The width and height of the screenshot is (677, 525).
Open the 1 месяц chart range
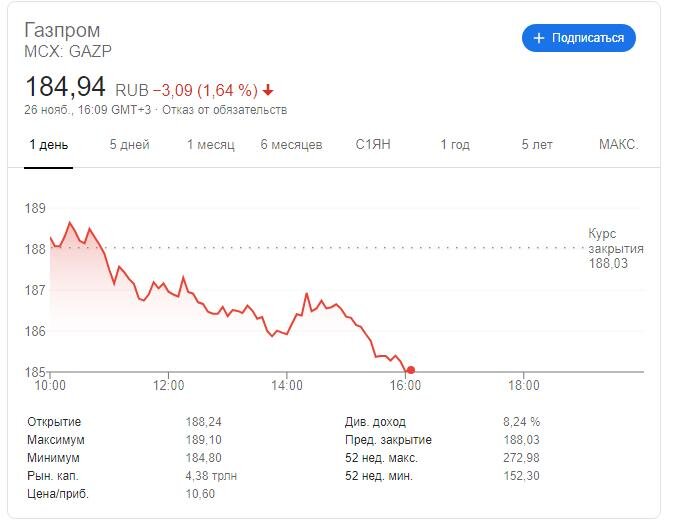pos(211,145)
